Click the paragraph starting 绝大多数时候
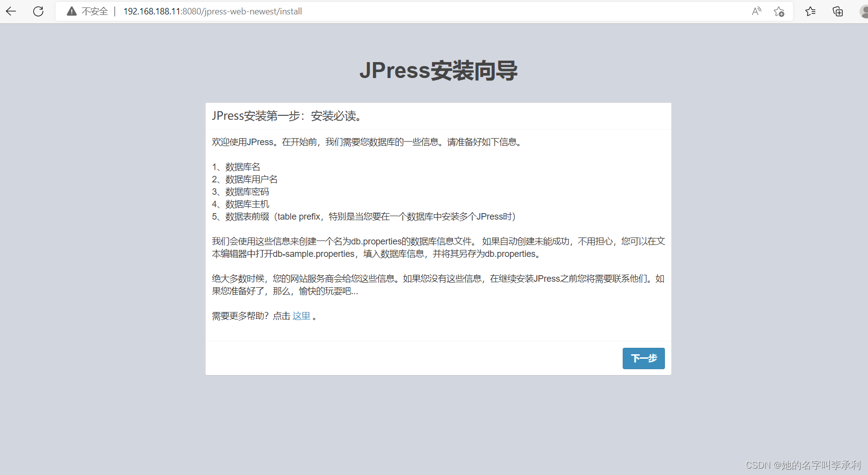Image resolution: width=868 pixels, height=475 pixels. 438,285
